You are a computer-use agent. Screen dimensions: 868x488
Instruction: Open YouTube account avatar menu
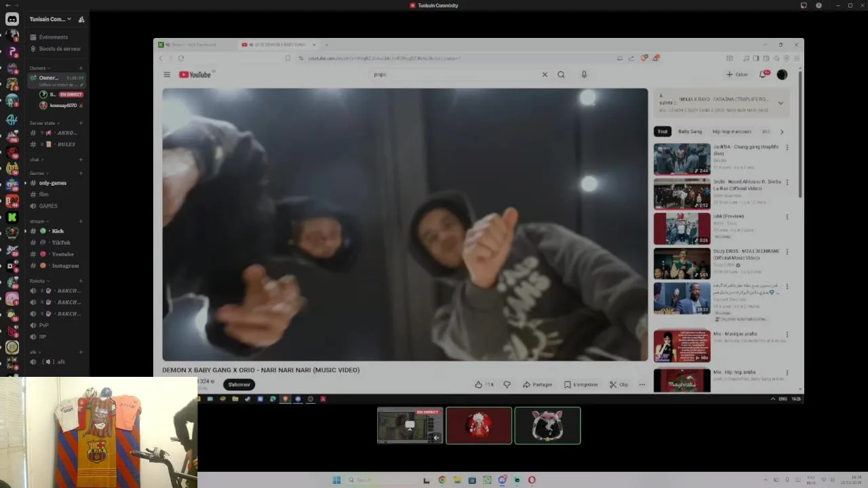tap(782, 75)
